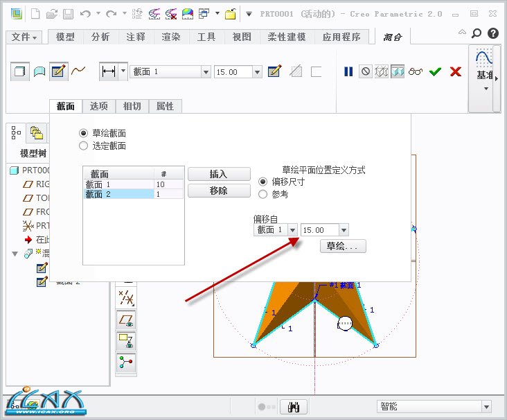Open the panel offset 15.00 dropdown arrow
Viewport: 507px width, 420px height.
344,230
